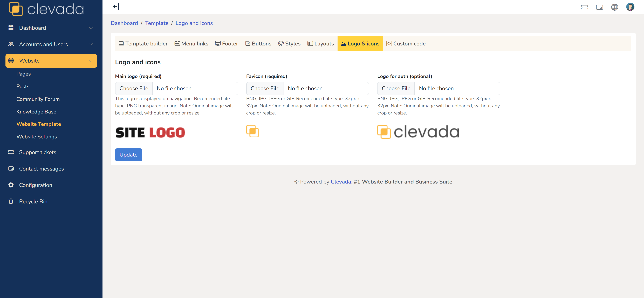Open the Buttons tab

pos(258,44)
